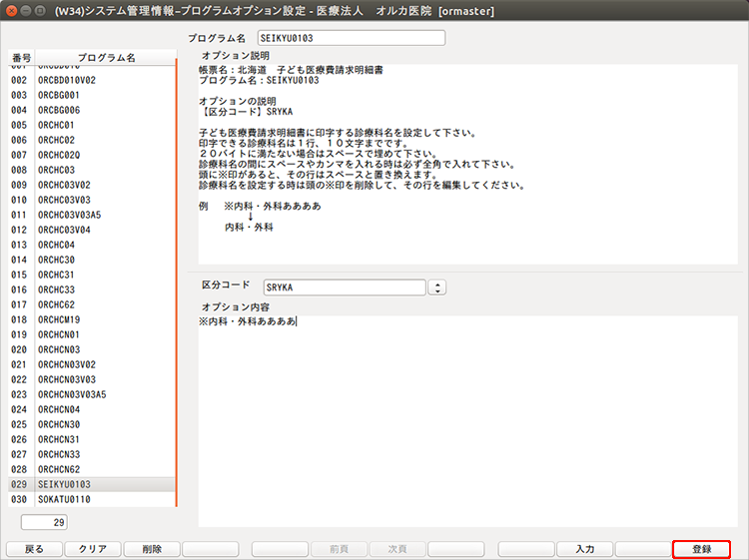Select row 008 ORCHC03

coord(92,170)
